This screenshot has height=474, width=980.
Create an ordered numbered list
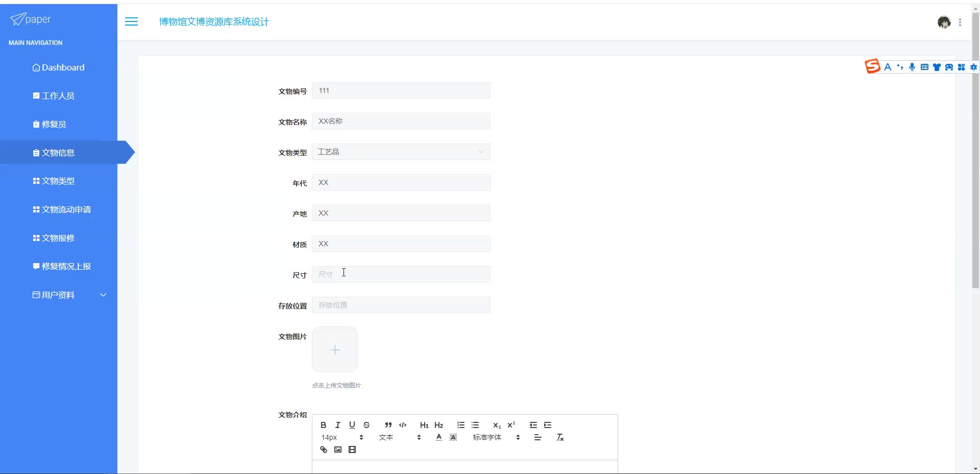click(x=461, y=425)
